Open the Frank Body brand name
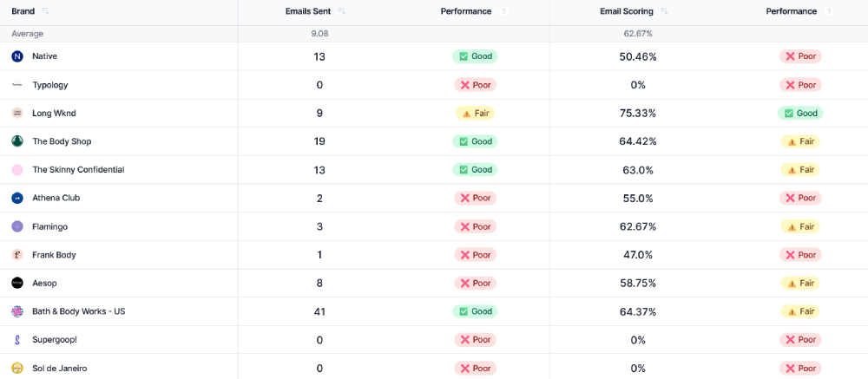This screenshot has height=379, width=868. 54,254
